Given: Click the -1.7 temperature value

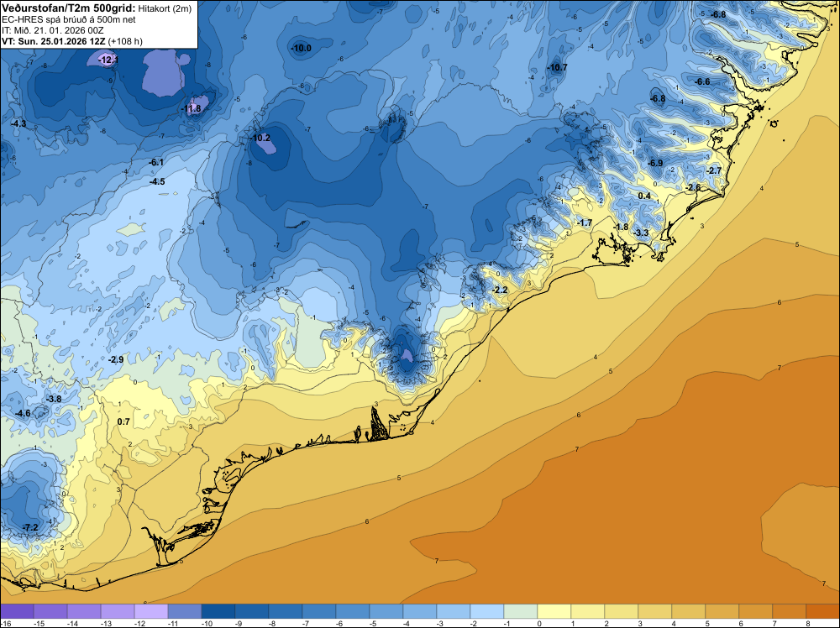Looking at the screenshot, I should (585, 222).
